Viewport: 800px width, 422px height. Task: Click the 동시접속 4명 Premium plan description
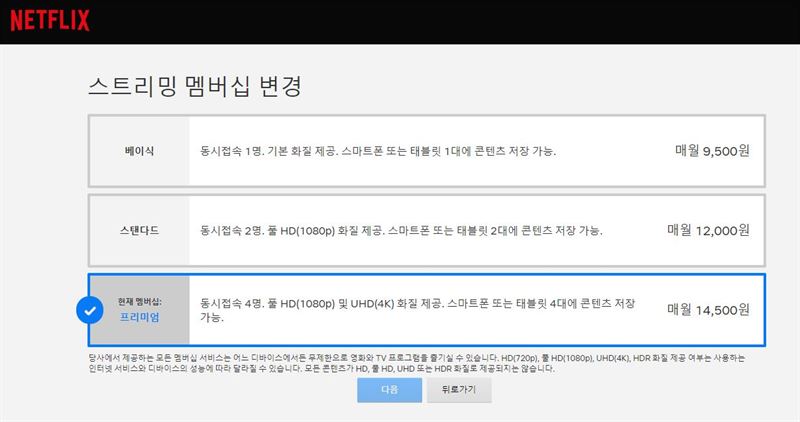click(x=417, y=310)
